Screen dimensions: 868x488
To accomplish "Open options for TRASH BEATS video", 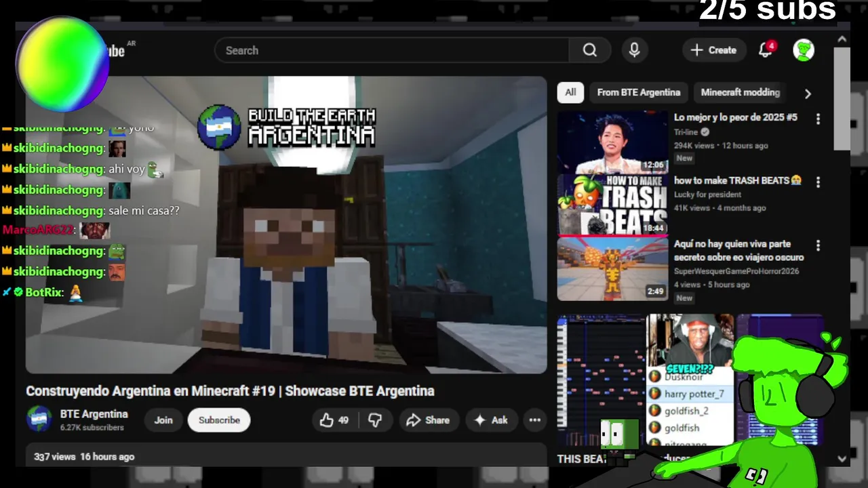I will (x=818, y=182).
